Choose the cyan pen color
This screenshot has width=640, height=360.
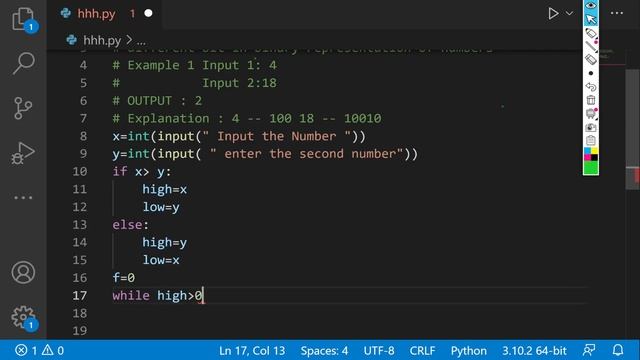(x=587, y=151)
